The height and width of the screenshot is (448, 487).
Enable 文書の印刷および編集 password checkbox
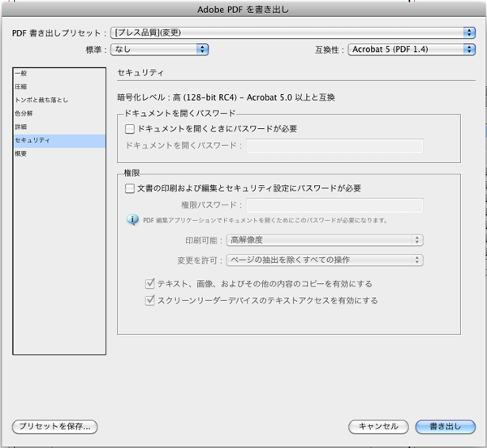(130, 188)
